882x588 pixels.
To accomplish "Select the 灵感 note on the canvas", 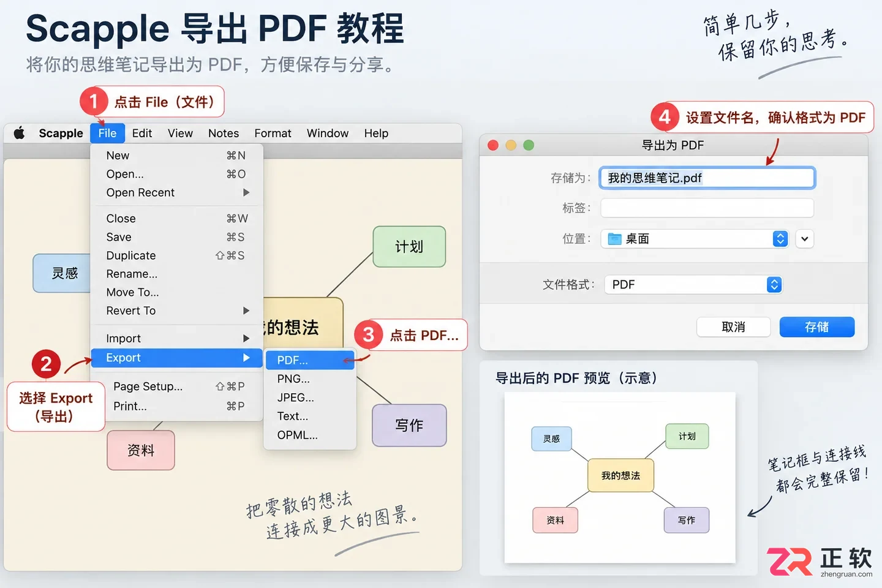I will tap(62, 273).
